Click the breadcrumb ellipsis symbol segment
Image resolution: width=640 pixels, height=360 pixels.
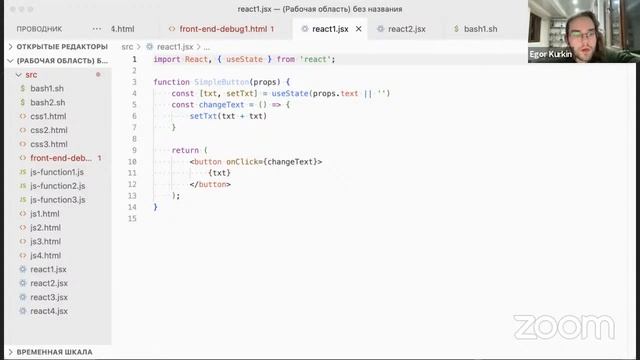pos(207,47)
